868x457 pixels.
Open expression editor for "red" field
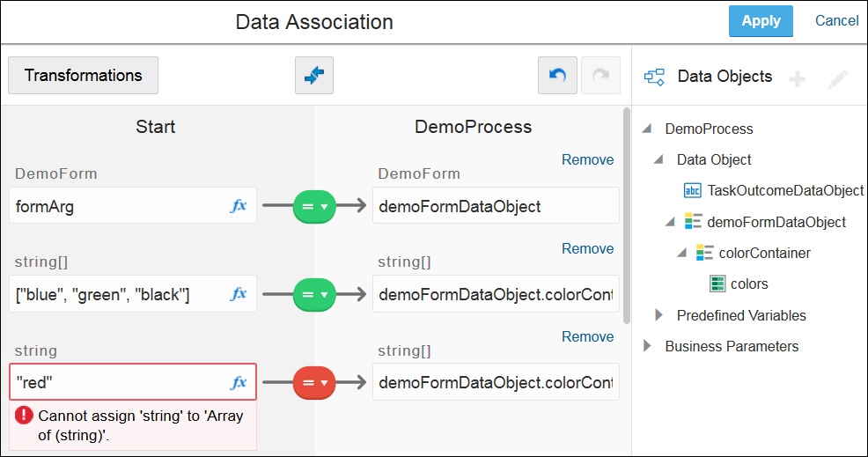coord(239,382)
